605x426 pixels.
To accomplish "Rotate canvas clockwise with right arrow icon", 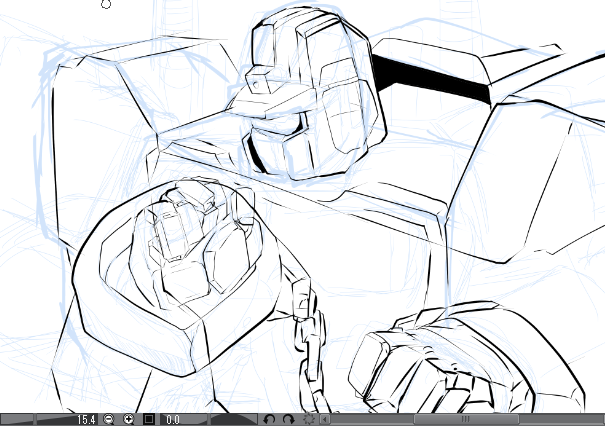I will pos(288,419).
